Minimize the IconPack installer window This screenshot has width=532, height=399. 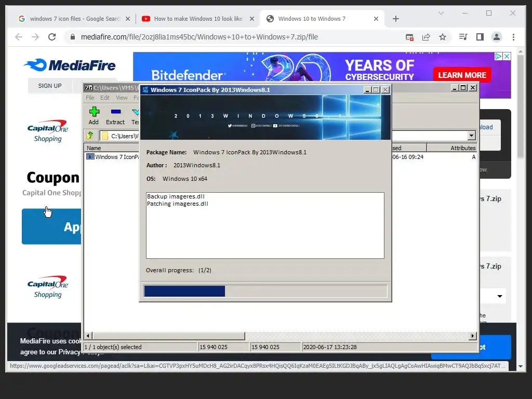[367, 90]
